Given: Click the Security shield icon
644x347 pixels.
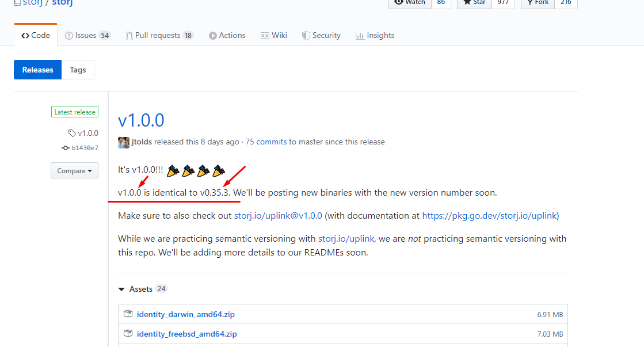Looking at the screenshot, I should (x=306, y=36).
